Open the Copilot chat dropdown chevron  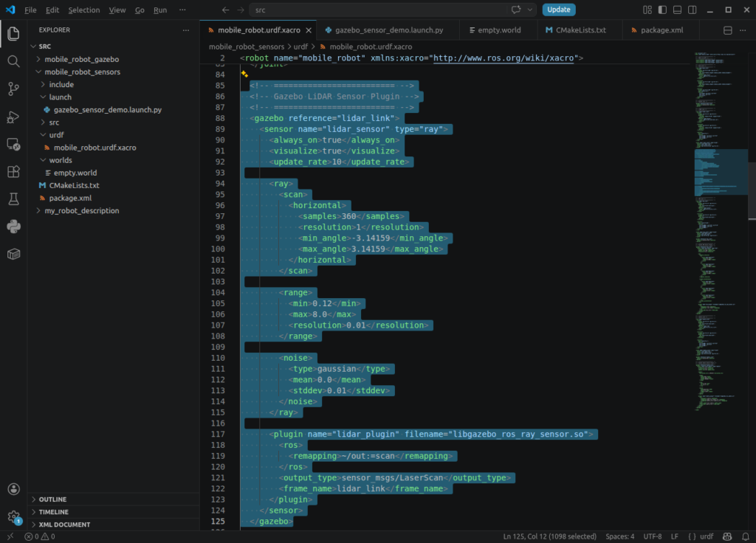pos(530,10)
